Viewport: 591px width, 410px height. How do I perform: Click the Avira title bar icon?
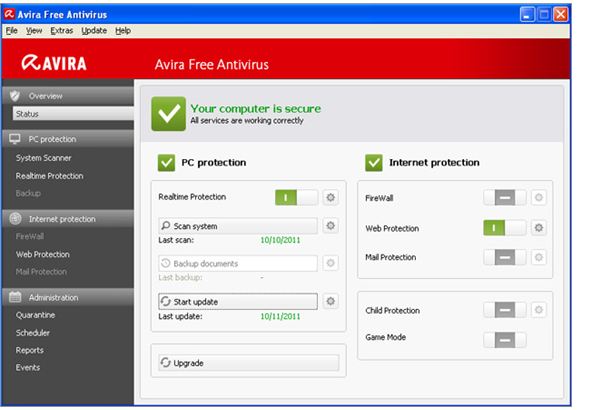pos(9,14)
